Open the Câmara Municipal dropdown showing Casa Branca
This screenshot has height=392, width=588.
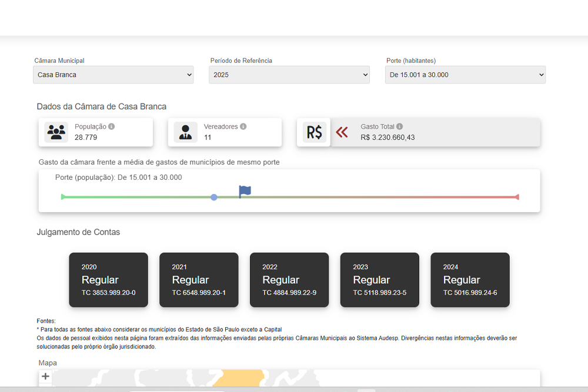(113, 75)
